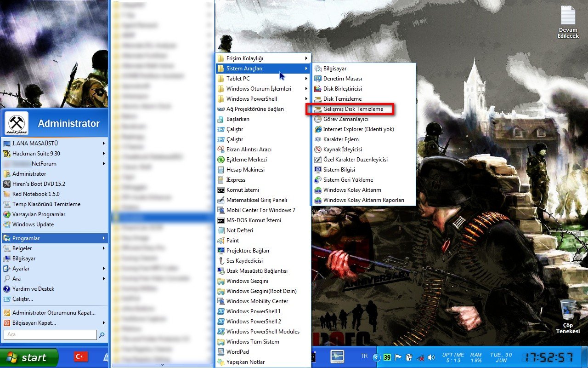Expand the Ayarlar submenu
The width and height of the screenshot is (588, 368).
(55, 269)
